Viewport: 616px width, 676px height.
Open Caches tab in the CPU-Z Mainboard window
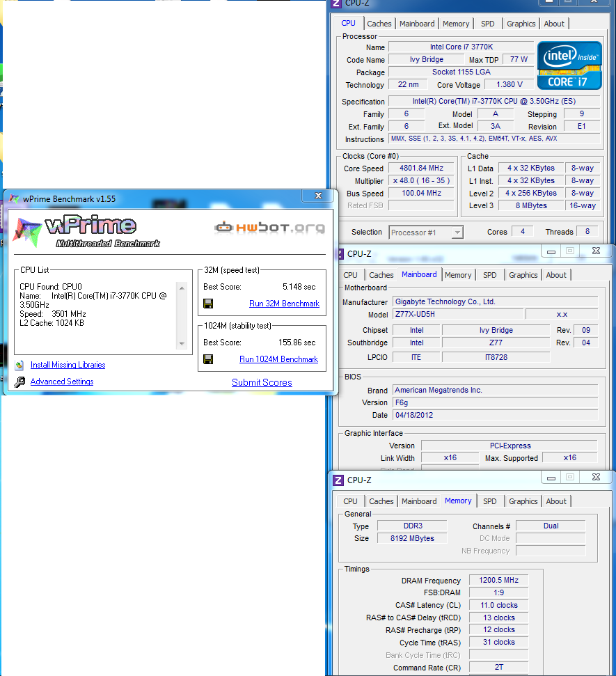tap(381, 275)
